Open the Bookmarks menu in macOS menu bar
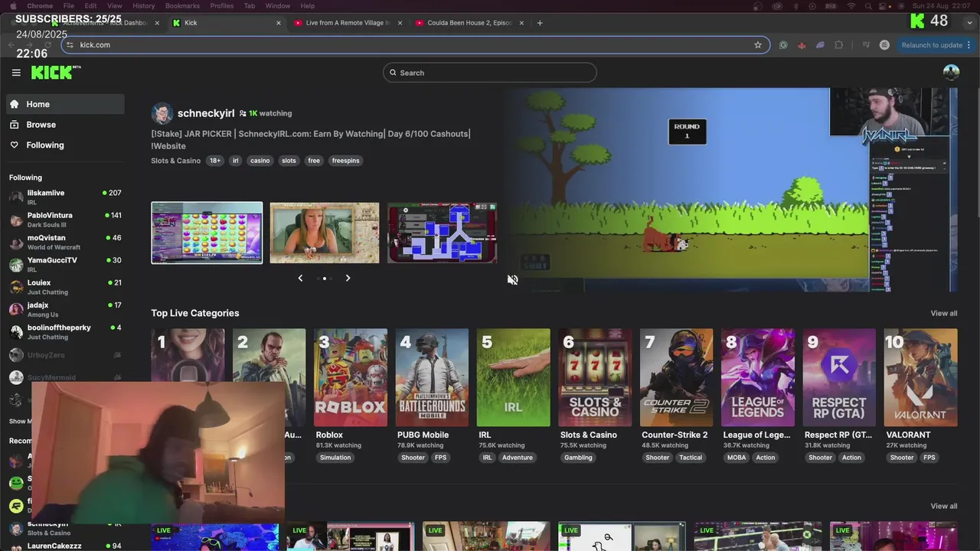980x551 pixels. point(182,5)
